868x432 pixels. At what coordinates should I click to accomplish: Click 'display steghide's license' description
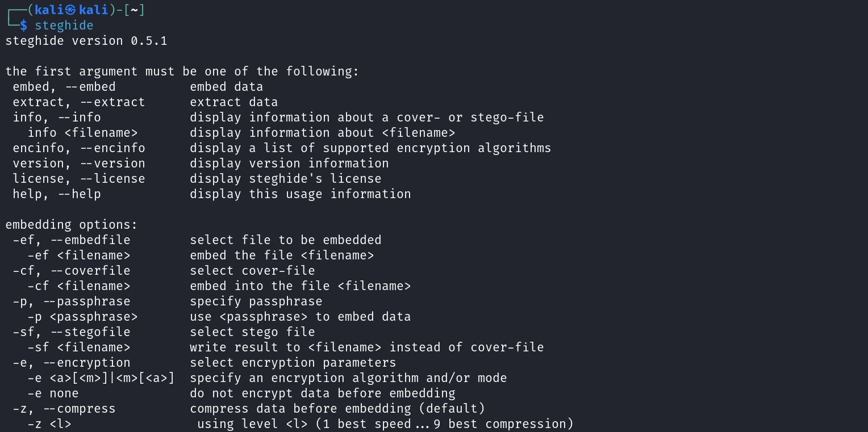click(285, 179)
